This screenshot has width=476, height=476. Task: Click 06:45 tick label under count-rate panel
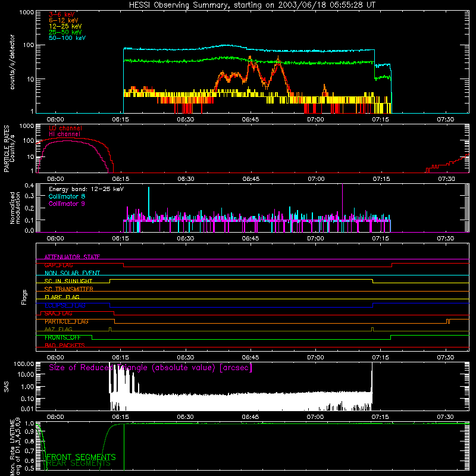[x=250, y=120]
